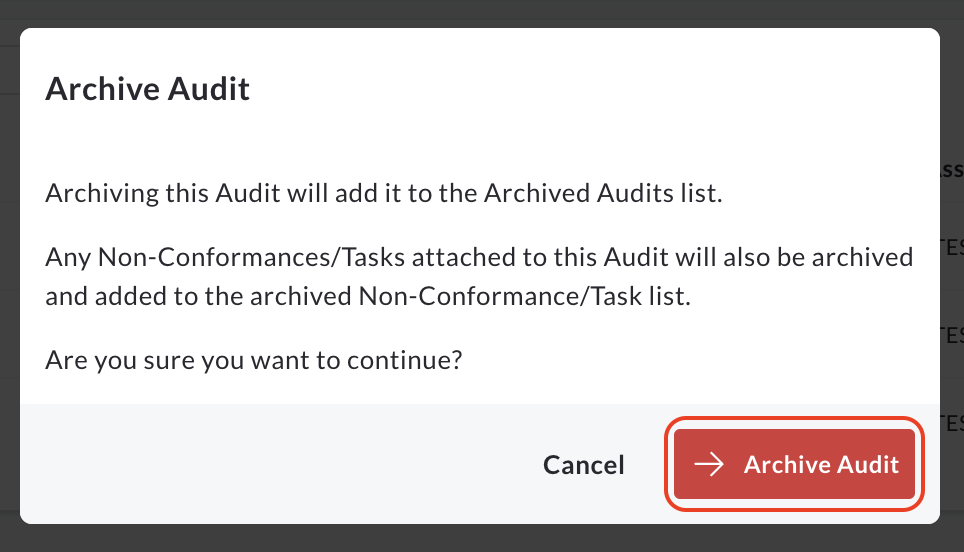Click the second obscured "TES" row on the right edge
964x552 pixels.
tap(952, 336)
